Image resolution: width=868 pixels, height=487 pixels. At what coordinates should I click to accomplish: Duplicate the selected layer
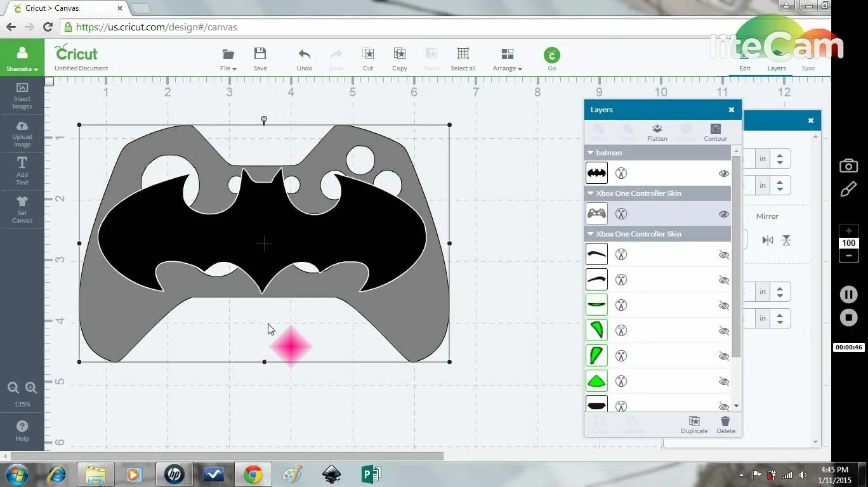pyautogui.click(x=694, y=425)
